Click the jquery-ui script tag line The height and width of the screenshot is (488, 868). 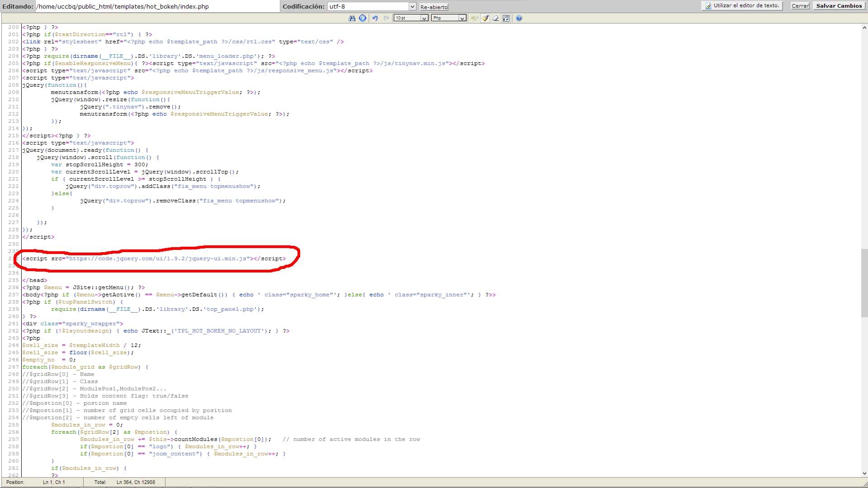coord(154,258)
